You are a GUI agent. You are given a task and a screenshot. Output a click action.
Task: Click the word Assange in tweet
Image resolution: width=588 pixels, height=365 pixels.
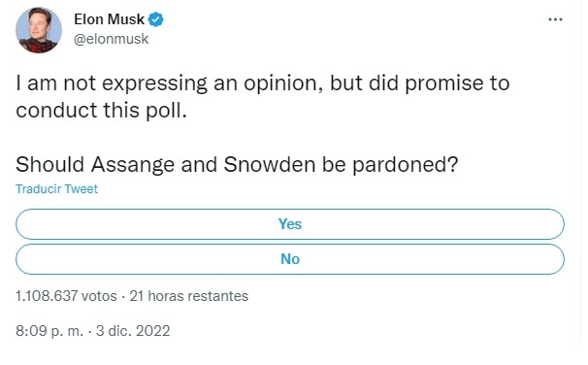133,165
